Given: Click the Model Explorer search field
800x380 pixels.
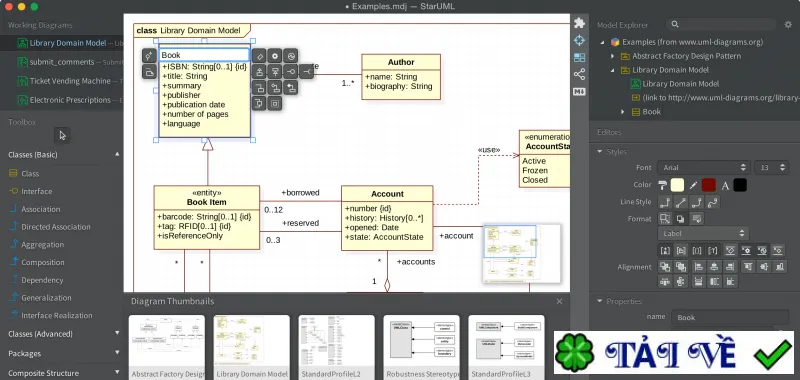Looking at the screenshot, I should (x=722, y=24).
